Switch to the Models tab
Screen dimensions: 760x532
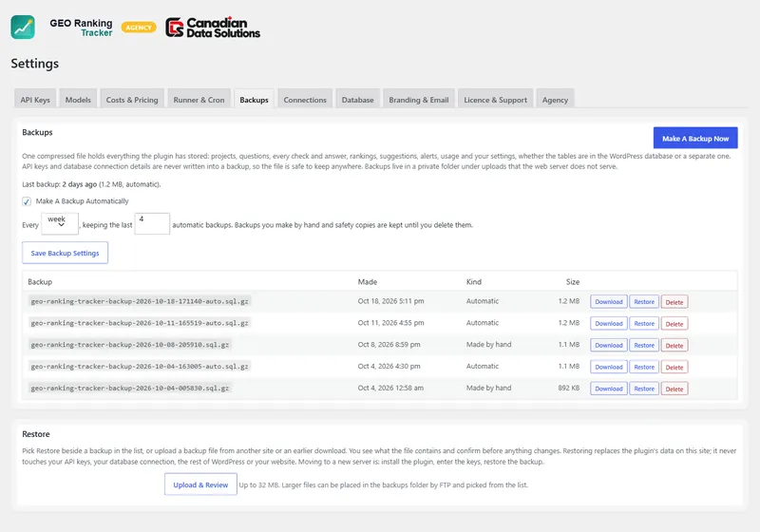78,100
